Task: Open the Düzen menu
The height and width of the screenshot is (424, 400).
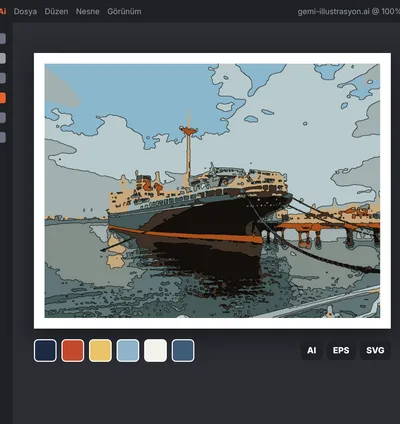Action: (x=56, y=11)
